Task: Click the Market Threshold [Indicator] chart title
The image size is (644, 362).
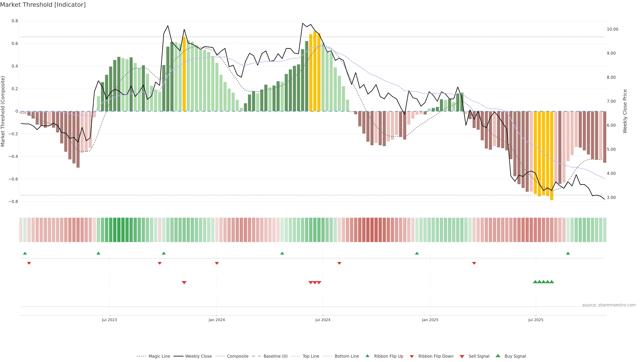Action: 43,5
